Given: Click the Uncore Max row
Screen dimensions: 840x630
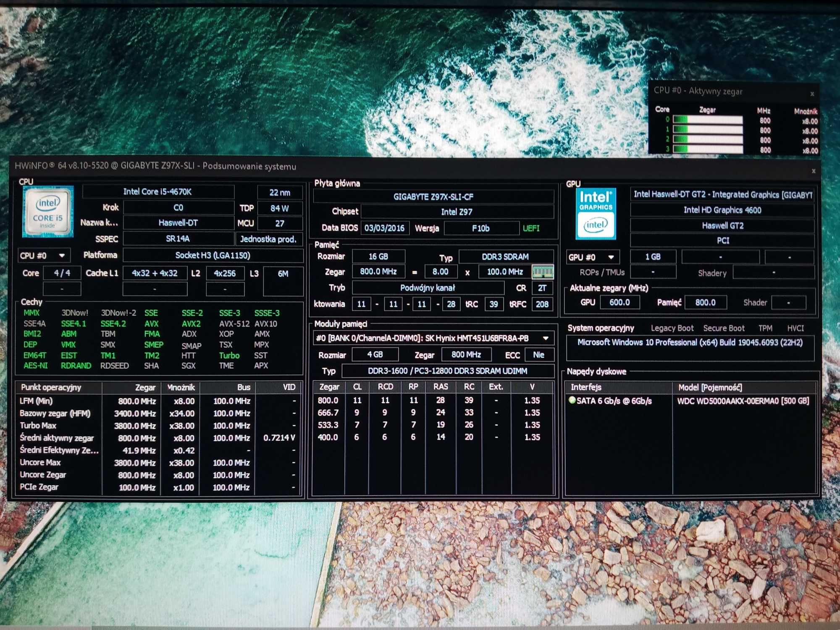Looking at the screenshot, I should point(159,462).
